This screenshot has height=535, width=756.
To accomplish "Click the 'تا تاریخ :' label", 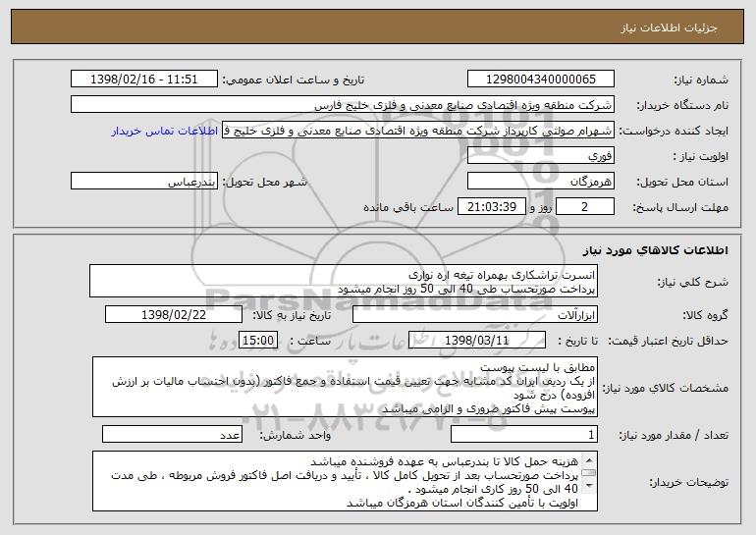I will [x=577, y=342].
